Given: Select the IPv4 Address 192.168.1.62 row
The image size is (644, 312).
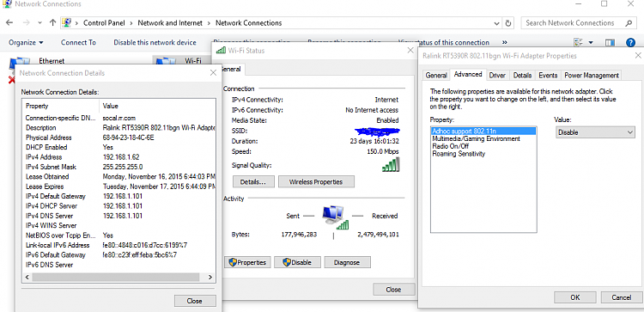Looking at the screenshot, I should pyautogui.click(x=118, y=157).
